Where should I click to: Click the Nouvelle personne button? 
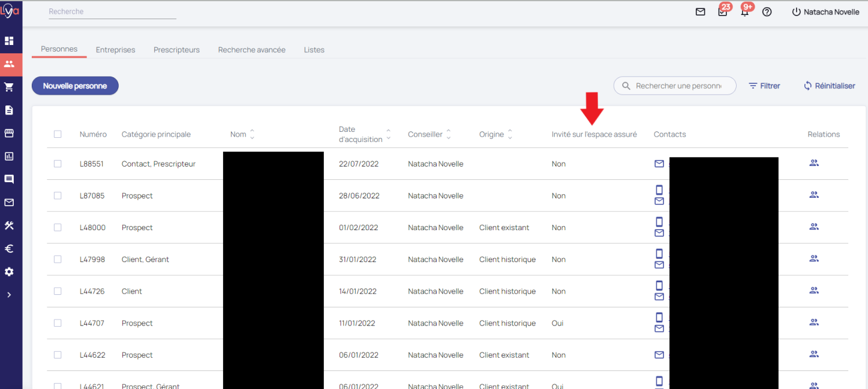(x=75, y=86)
